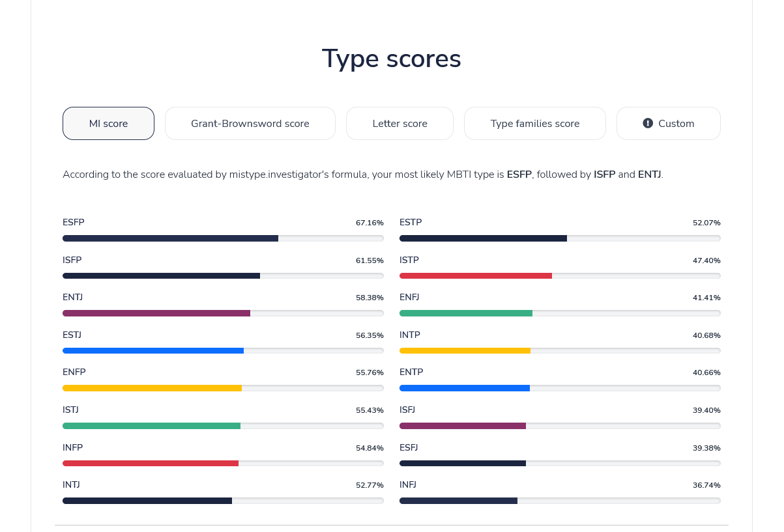Click the red ISTP progress bar
784x532 pixels.
(x=560, y=276)
